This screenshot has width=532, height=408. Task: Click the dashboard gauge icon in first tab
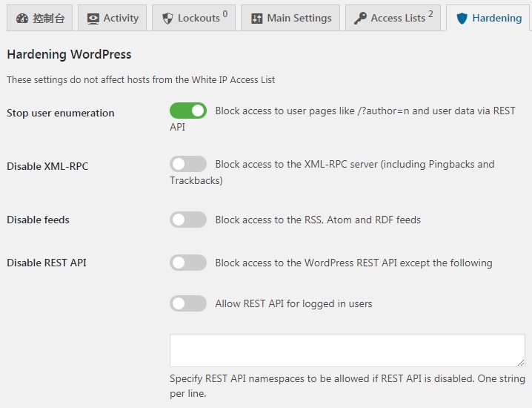click(x=22, y=19)
